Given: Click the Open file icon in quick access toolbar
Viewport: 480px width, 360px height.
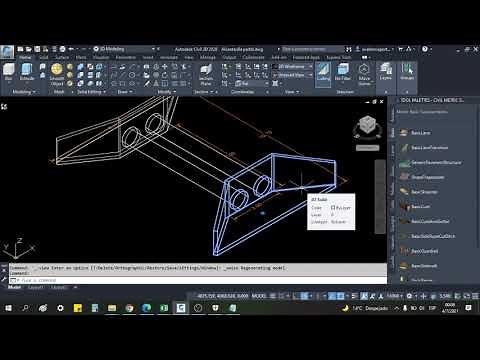Looking at the screenshot, I should tap(29, 49).
